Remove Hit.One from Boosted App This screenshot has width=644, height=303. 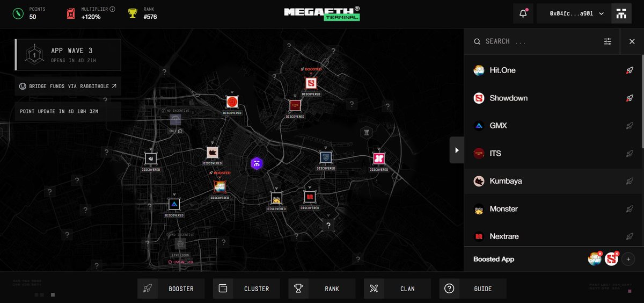pos(600,254)
